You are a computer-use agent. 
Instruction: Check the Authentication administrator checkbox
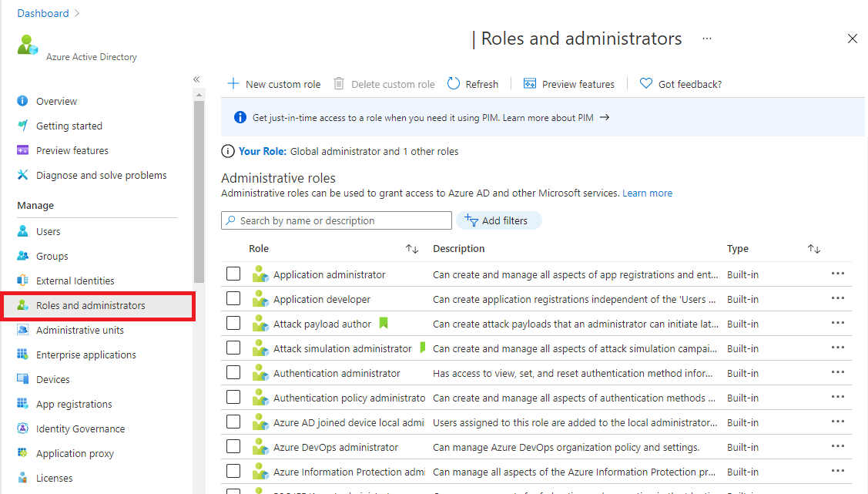(x=233, y=372)
